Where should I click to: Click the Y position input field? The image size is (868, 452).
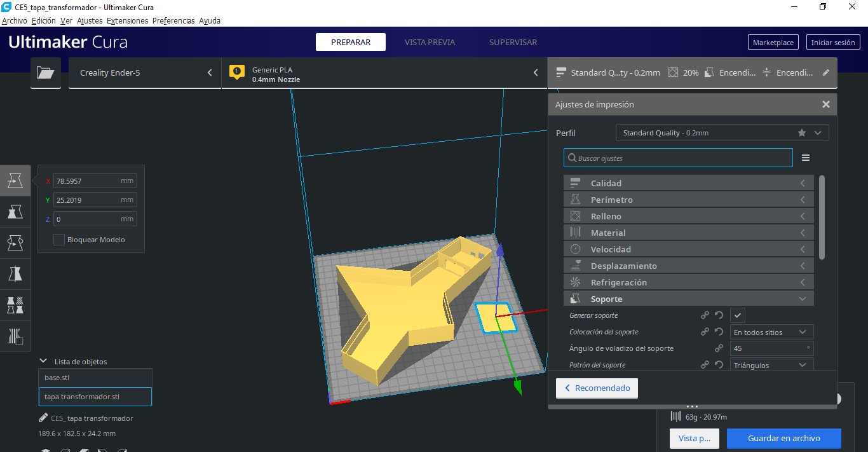tap(95, 200)
